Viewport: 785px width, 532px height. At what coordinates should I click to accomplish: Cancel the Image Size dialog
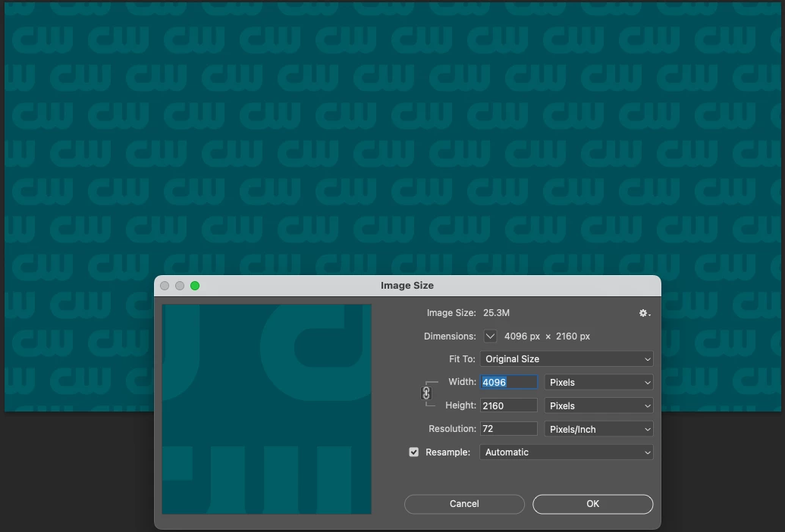[x=464, y=504]
